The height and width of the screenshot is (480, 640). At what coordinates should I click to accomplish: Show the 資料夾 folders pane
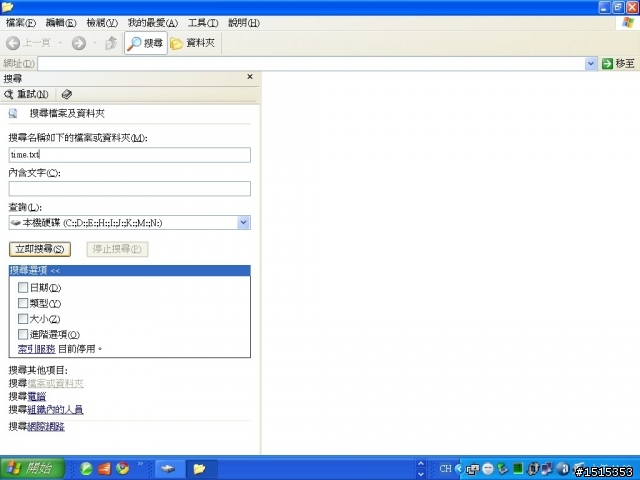click(193, 43)
